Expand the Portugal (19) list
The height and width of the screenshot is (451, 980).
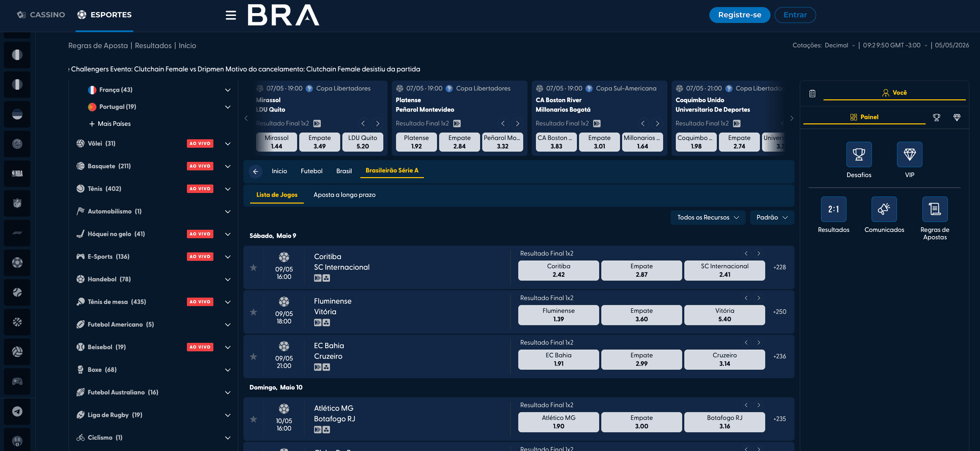tap(228, 107)
